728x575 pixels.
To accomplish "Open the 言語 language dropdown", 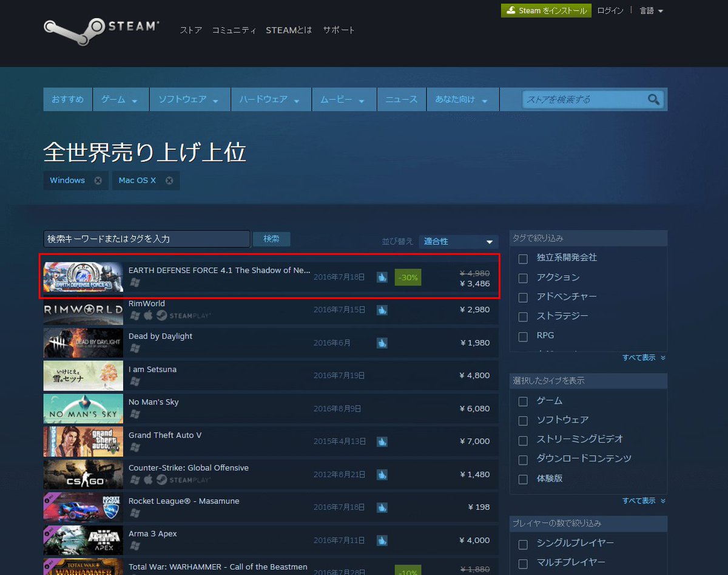I will click(652, 11).
